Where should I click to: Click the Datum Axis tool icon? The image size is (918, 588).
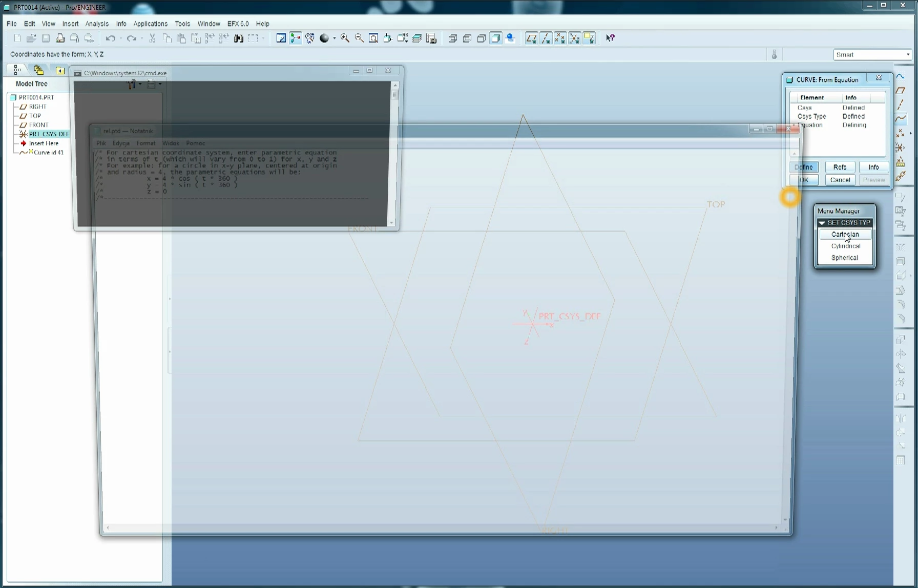[901, 104]
